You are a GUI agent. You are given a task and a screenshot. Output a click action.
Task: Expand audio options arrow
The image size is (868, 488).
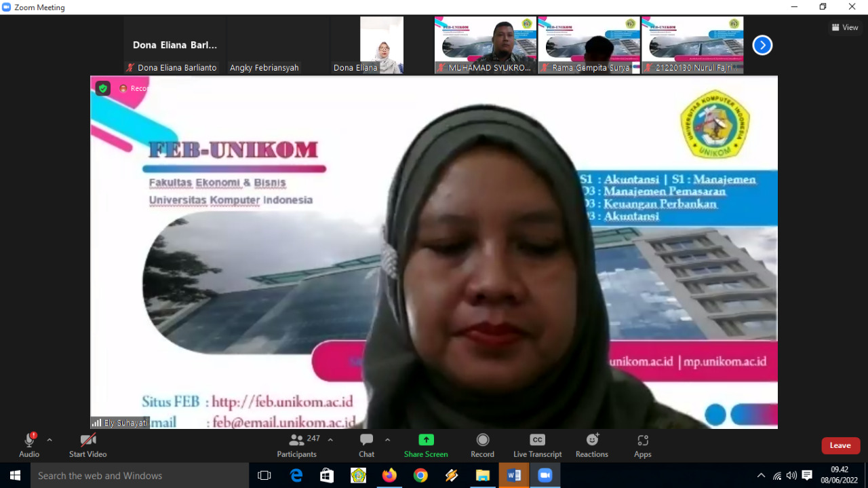click(49, 440)
